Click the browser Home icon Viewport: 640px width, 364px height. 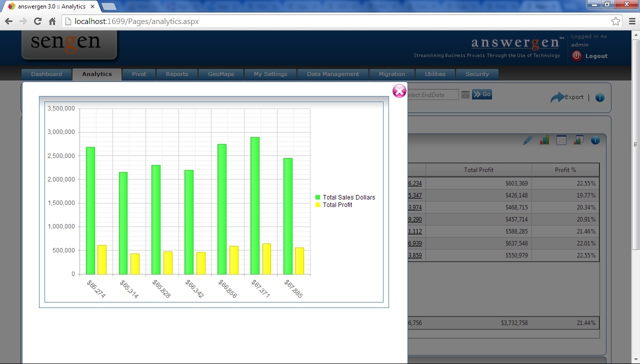pos(52,21)
